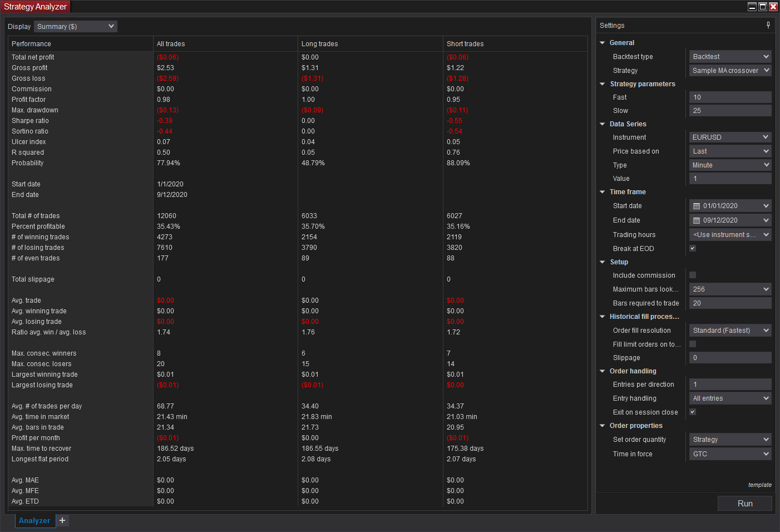Collapse the Order properties section
Viewport: 780px width, 532px height.
tap(603, 426)
